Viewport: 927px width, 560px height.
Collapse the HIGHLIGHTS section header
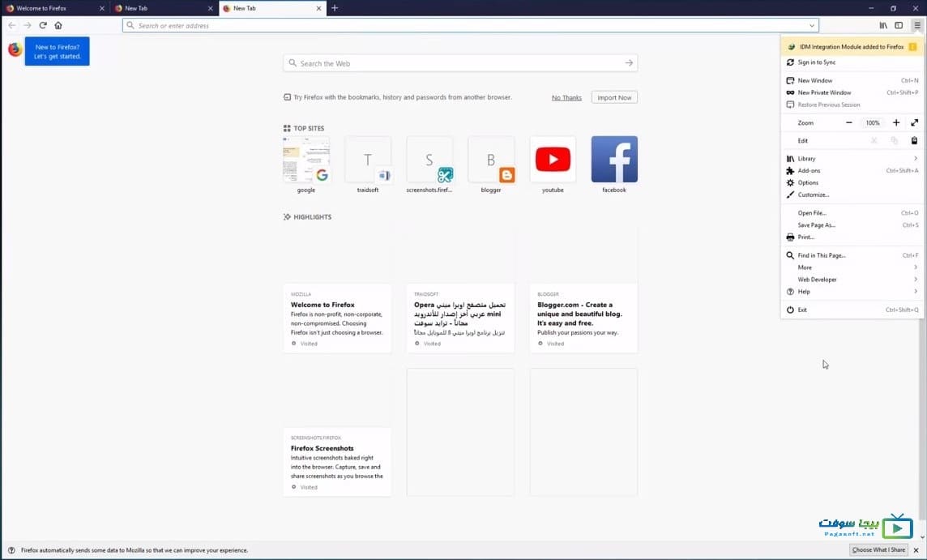(307, 217)
